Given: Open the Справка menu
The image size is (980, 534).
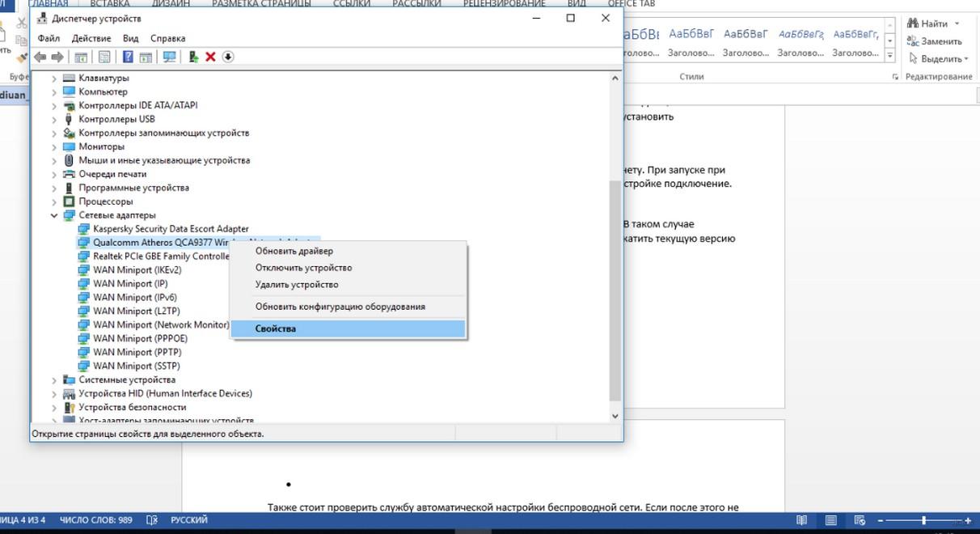Looking at the screenshot, I should coord(168,38).
